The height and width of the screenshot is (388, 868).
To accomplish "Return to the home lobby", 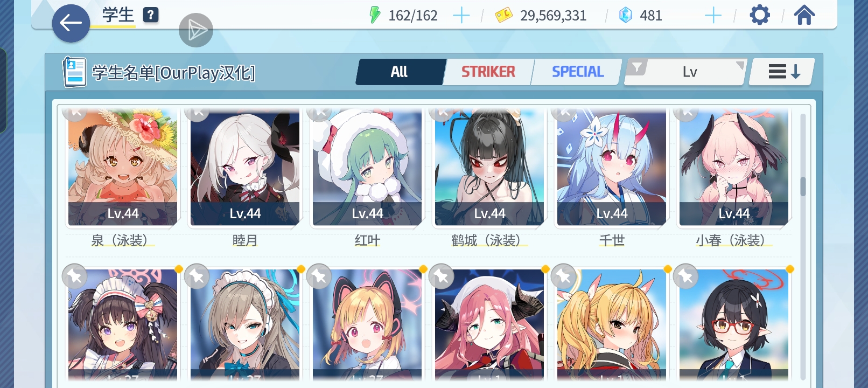I will point(804,15).
